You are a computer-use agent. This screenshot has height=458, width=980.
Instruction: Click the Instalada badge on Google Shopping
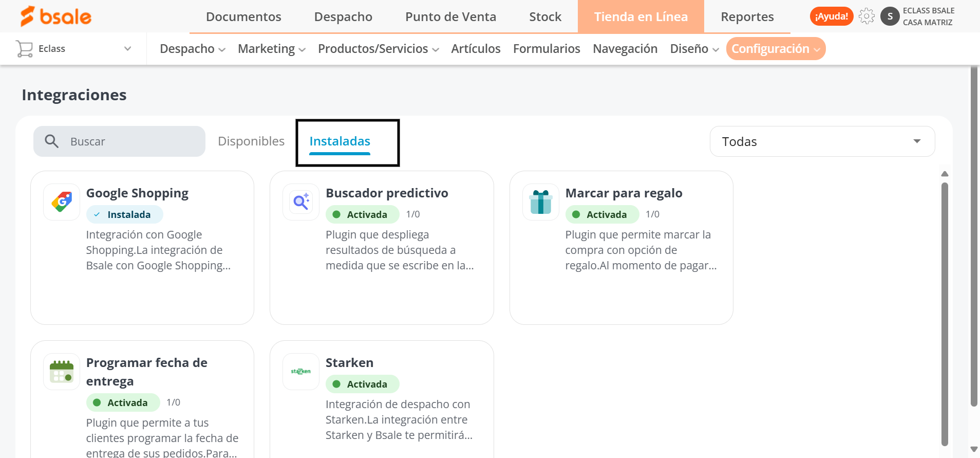[x=124, y=214]
